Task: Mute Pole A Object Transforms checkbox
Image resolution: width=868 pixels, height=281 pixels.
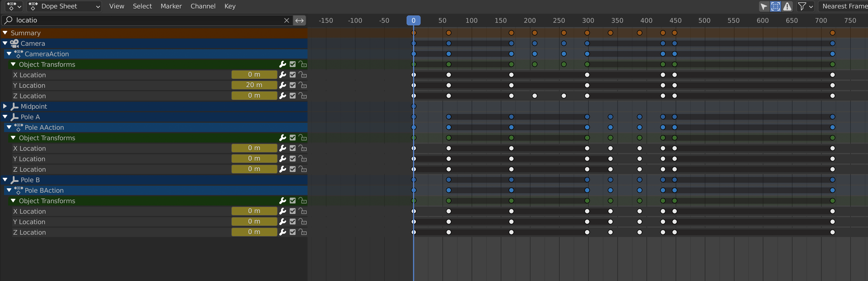Action: tap(292, 138)
